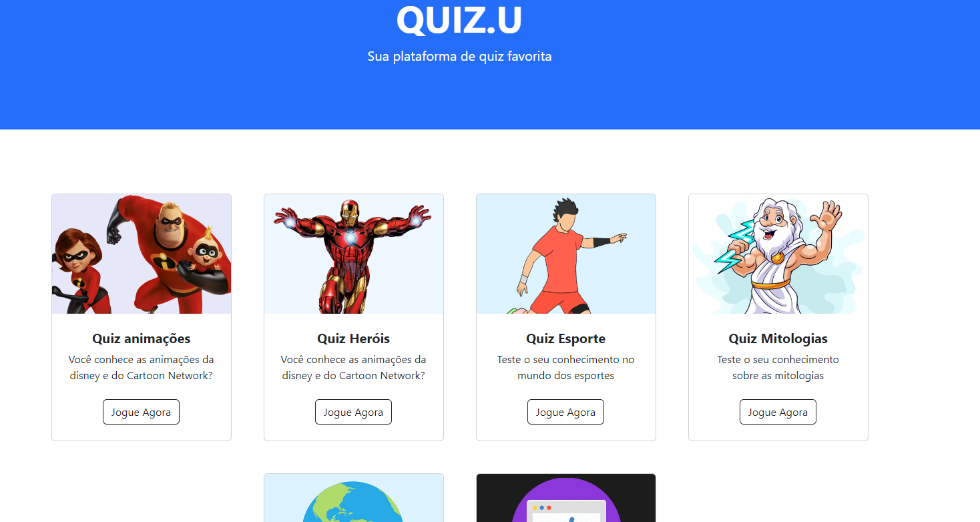The height and width of the screenshot is (522, 980).
Task: Click the Incredibles family image
Action: [x=142, y=254]
